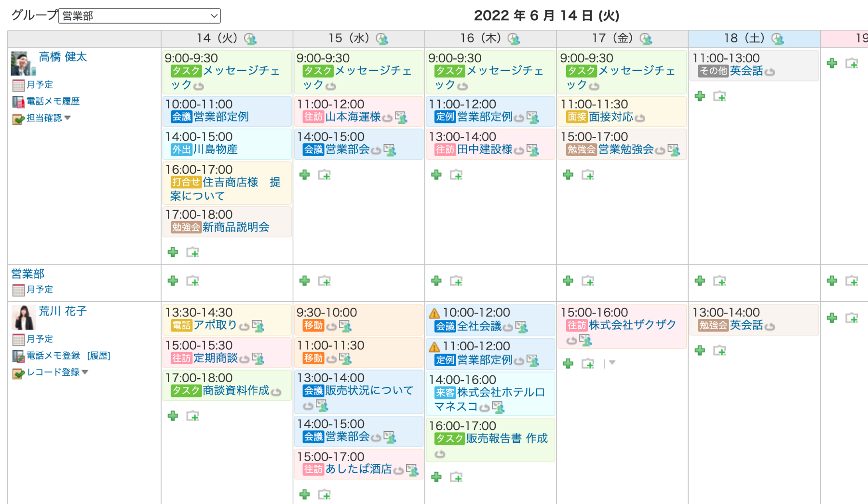Viewport: 868px width, 504px height.
Task: Click green plus in 営業部 row on 16th
Action: click(436, 281)
